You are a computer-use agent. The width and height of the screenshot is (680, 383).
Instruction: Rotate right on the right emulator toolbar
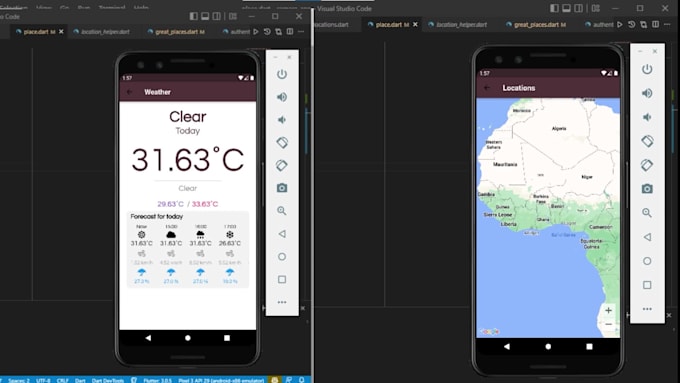click(x=647, y=165)
